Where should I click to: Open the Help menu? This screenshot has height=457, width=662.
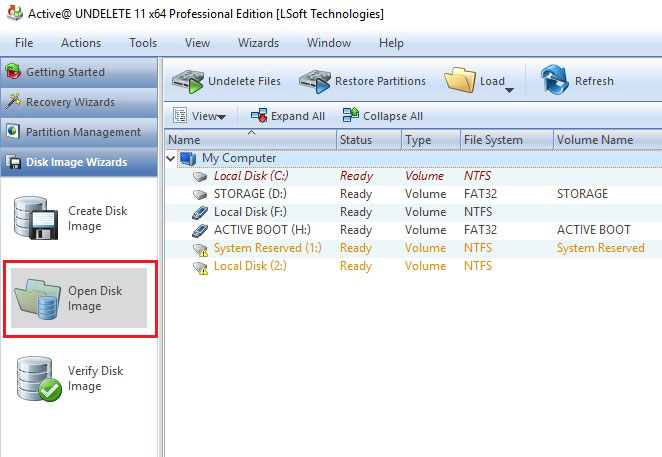click(x=391, y=43)
